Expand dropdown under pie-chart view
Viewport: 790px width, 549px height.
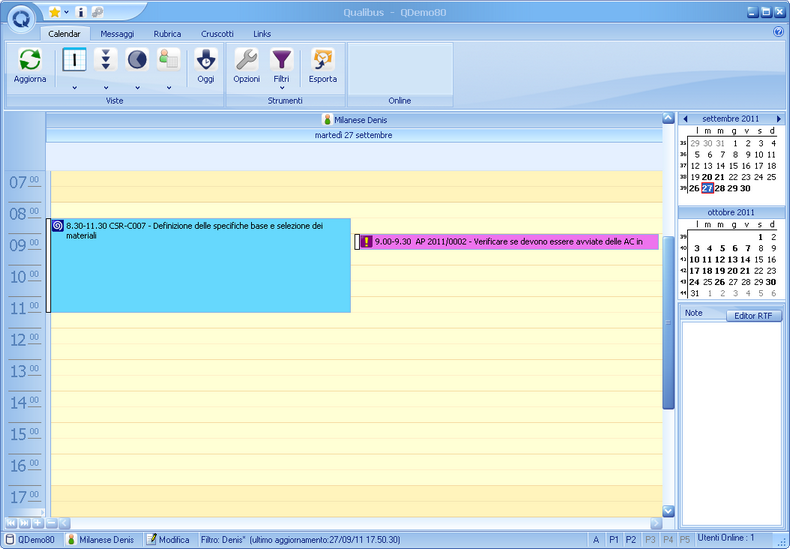137,88
